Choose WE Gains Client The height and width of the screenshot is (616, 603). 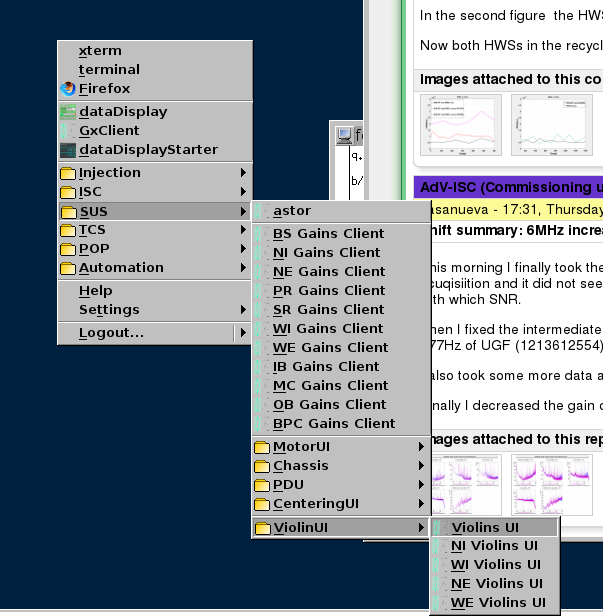[330, 348]
